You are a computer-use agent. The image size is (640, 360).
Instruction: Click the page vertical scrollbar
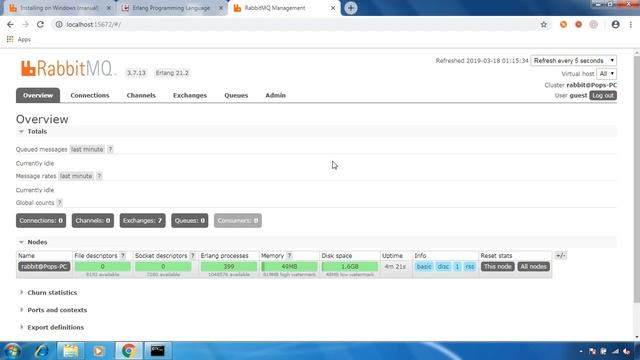pos(636,180)
